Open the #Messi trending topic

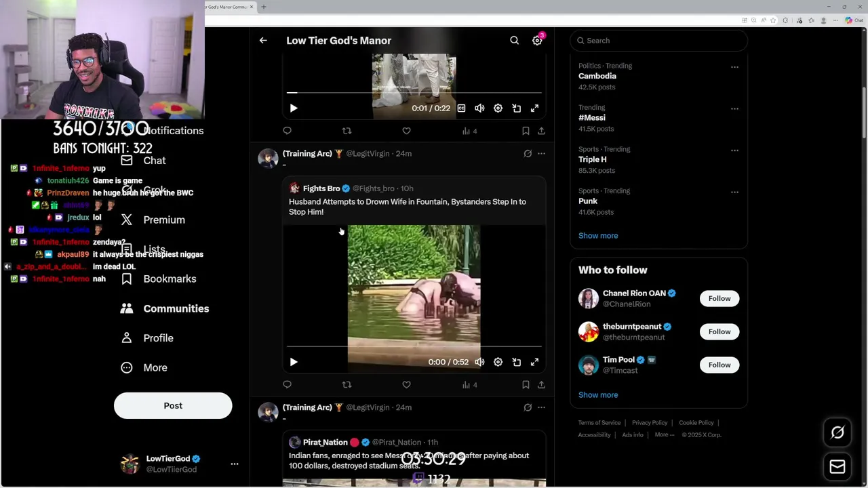pyautogui.click(x=592, y=118)
